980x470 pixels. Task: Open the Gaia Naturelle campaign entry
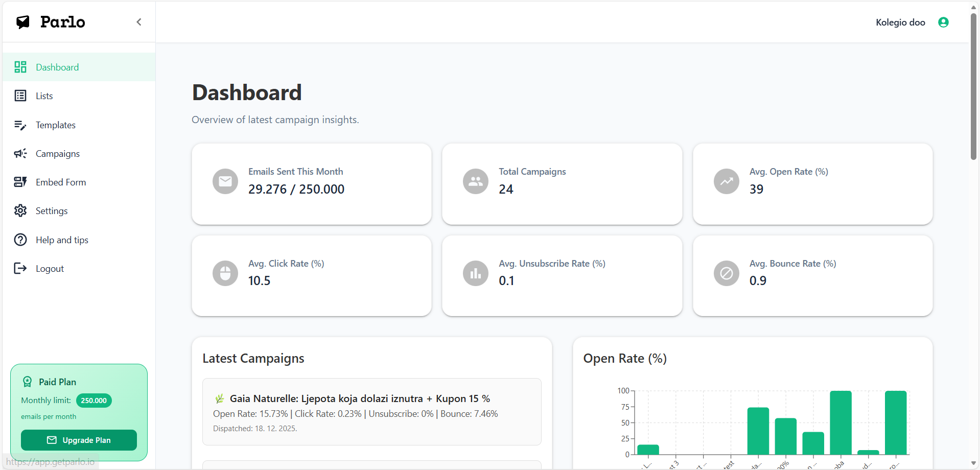click(360, 398)
